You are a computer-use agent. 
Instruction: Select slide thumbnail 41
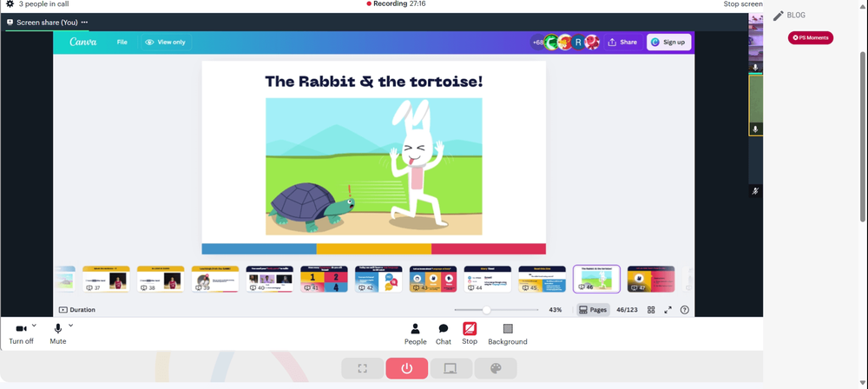(x=324, y=279)
